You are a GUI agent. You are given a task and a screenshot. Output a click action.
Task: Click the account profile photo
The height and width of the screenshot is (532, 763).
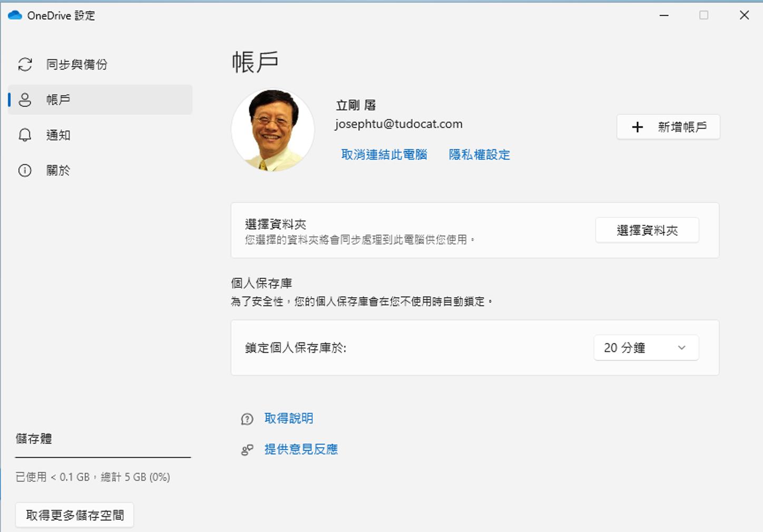tap(273, 130)
